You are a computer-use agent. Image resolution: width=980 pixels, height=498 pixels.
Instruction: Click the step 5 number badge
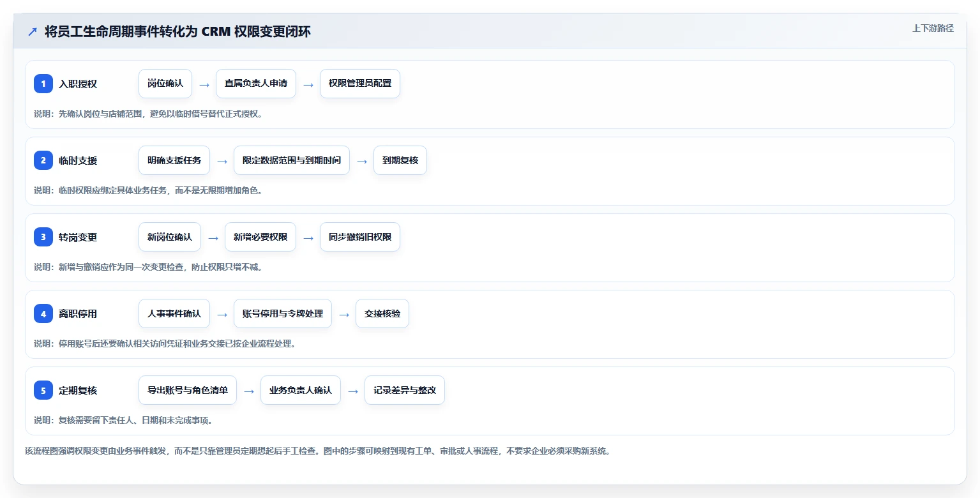pyautogui.click(x=43, y=390)
